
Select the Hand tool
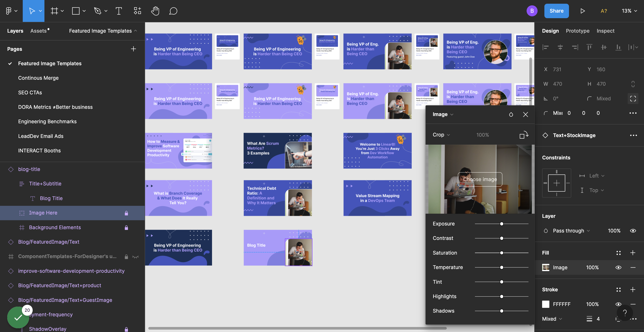(x=155, y=11)
